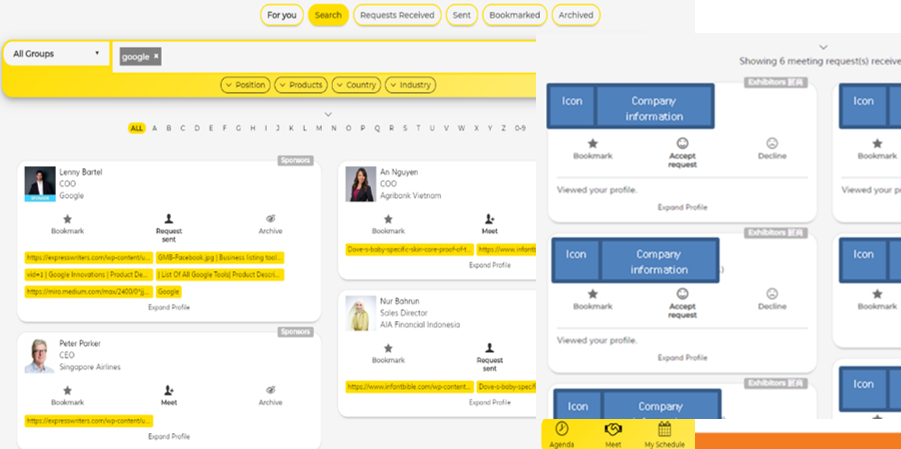Image resolution: width=901 pixels, height=449 pixels.
Task: Bookmark Peter Parker's profile
Action: tap(67, 396)
